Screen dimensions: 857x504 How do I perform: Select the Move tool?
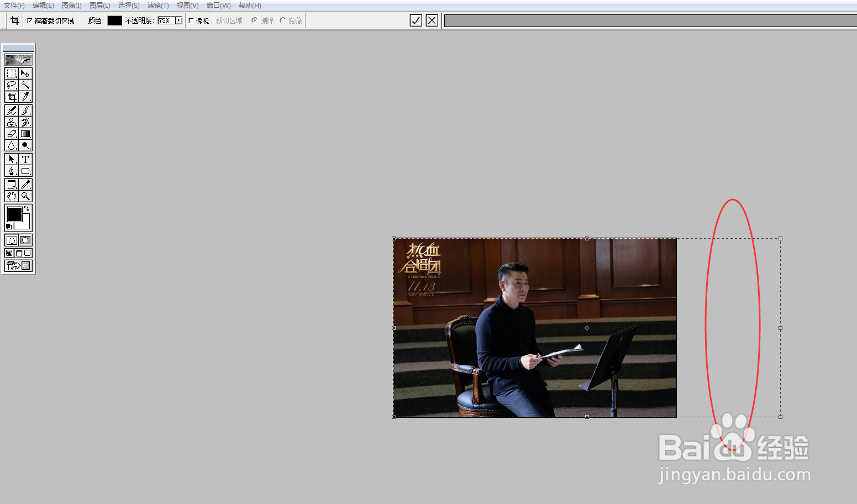tap(25, 73)
